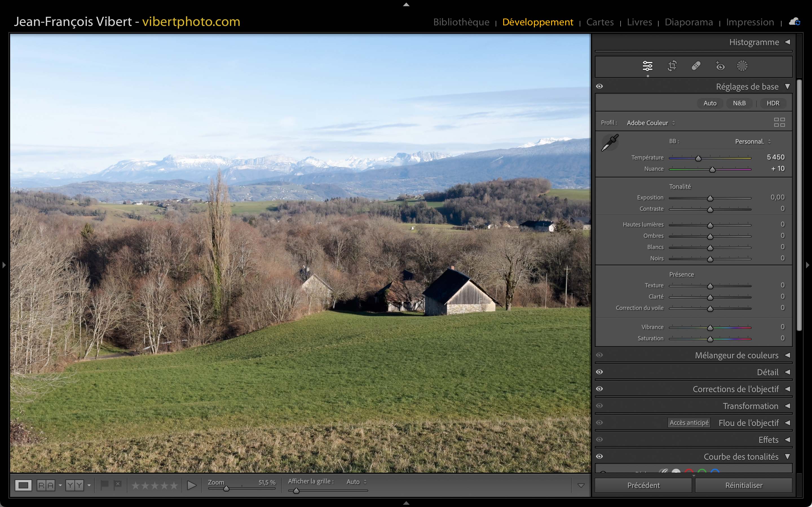Image resolution: width=812 pixels, height=507 pixels.
Task: Switch to the Bibliothèque module
Action: (461, 22)
